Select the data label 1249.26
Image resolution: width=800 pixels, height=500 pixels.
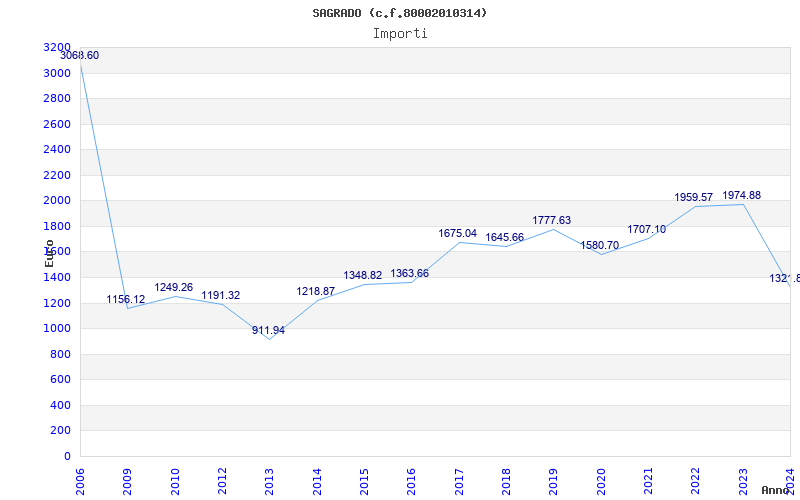(x=173, y=287)
